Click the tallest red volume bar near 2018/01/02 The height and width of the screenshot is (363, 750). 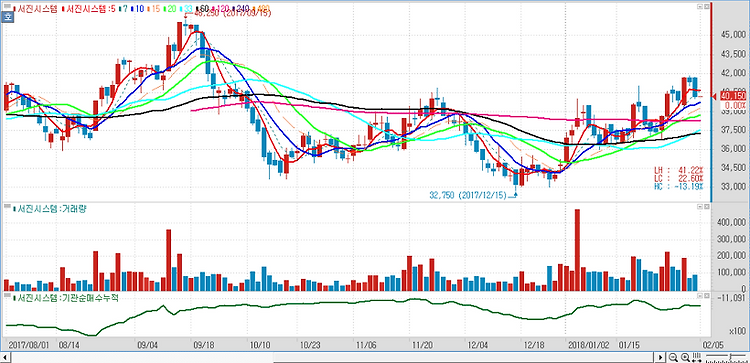click(577, 250)
